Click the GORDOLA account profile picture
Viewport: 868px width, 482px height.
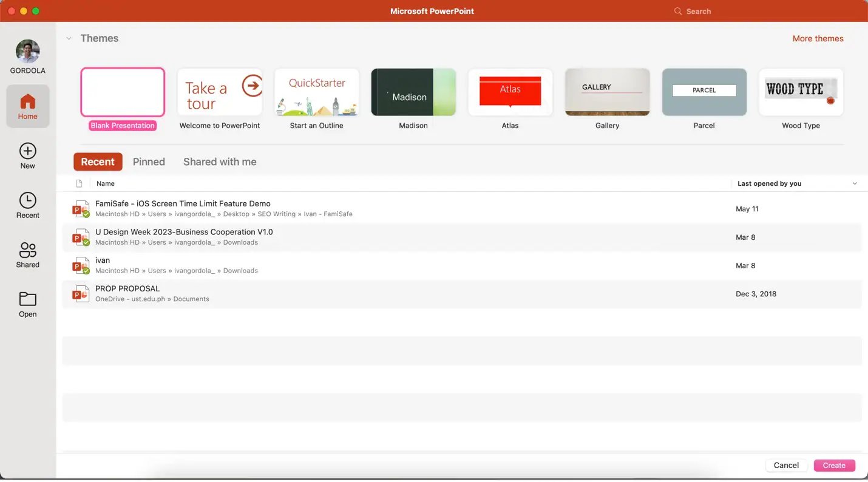pyautogui.click(x=28, y=52)
